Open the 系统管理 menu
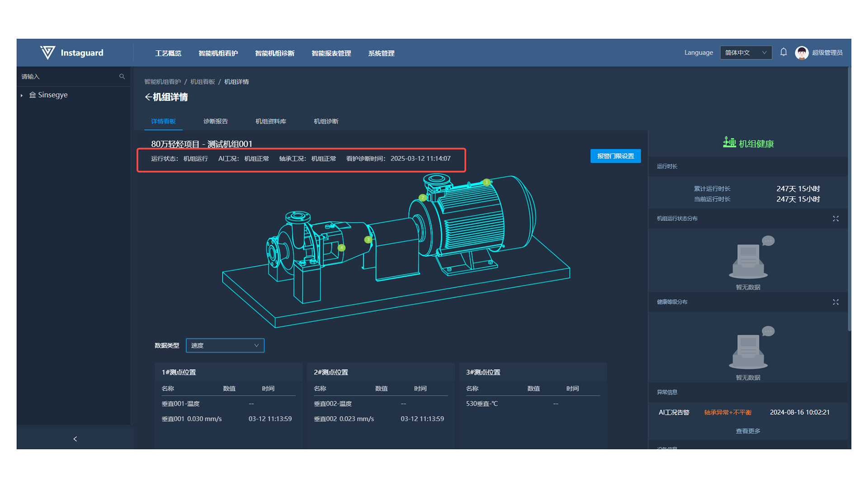This screenshot has width=868, height=488. 381,53
